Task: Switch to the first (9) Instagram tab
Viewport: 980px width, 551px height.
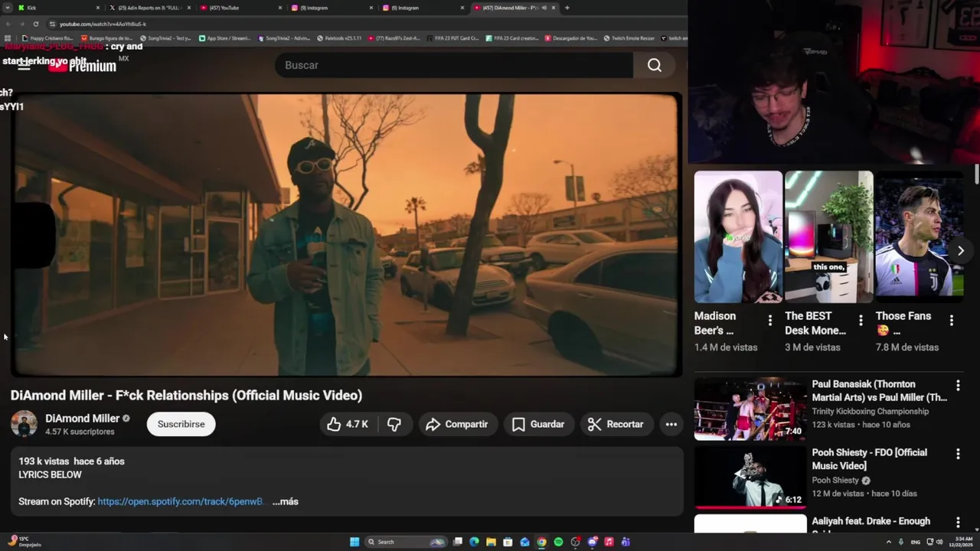Action: (x=331, y=8)
